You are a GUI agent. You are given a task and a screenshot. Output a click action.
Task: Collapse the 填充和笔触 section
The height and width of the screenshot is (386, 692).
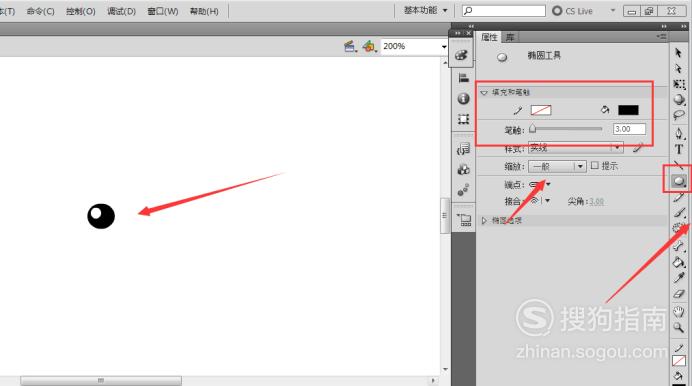pyautogui.click(x=484, y=92)
